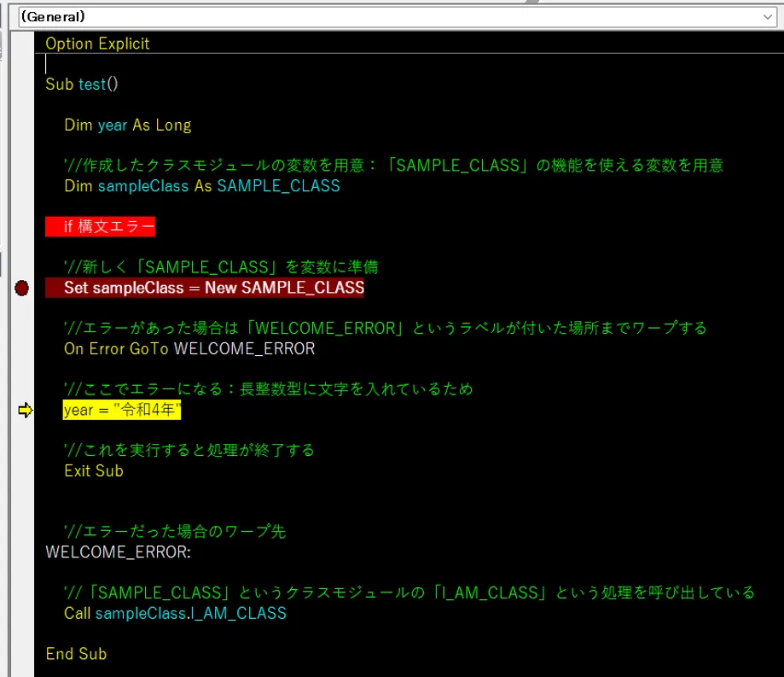Click the yellow execution pointer arrow
Screen dimensions: 784x677
pos(25,411)
